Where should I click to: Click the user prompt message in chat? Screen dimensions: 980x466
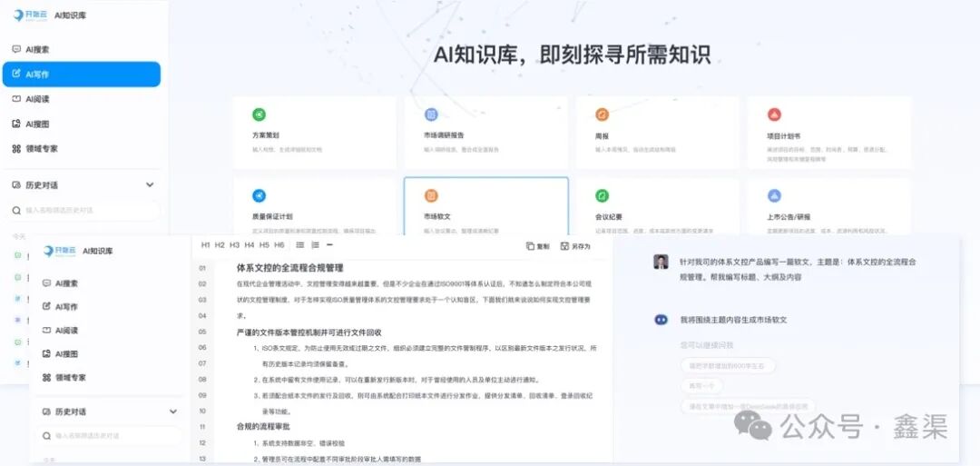(x=799, y=270)
